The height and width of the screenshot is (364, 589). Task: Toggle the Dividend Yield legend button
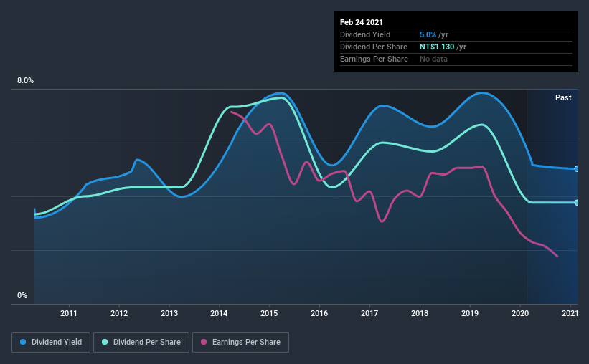click(x=51, y=343)
